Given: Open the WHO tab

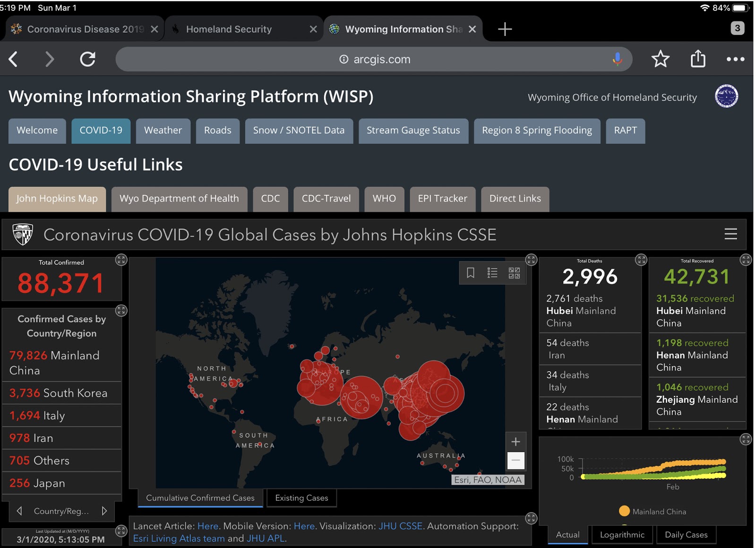Looking at the screenshot, I should pyautogui.click(x=384, y=199).
